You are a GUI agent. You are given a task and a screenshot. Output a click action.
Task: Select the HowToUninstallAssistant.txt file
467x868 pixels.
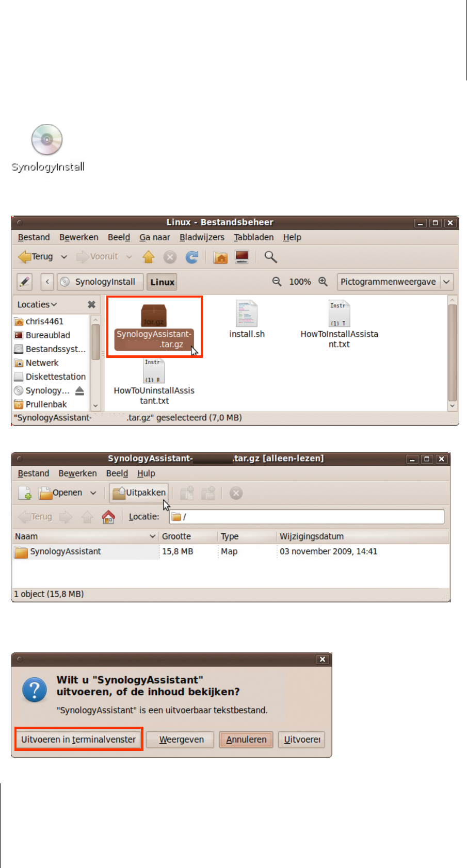(154, 382)
